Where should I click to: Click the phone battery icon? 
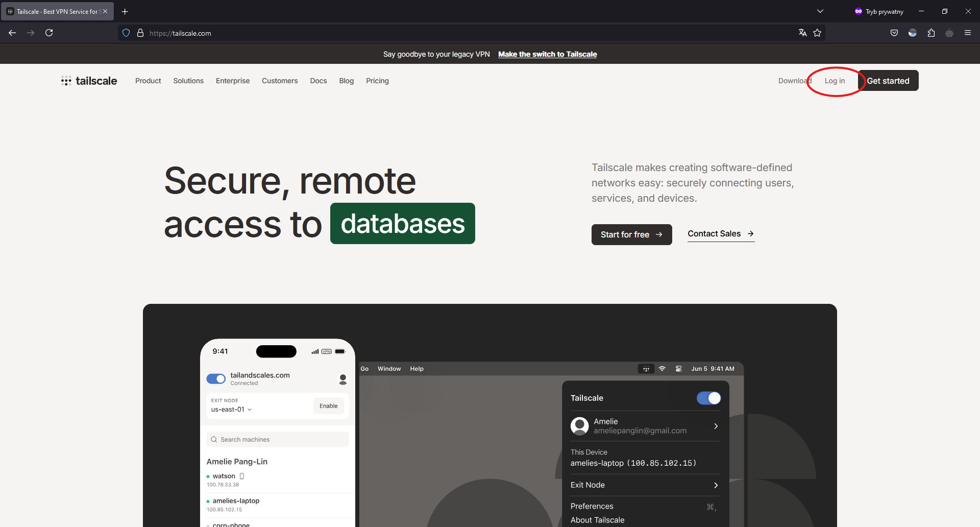click(340, 351)
